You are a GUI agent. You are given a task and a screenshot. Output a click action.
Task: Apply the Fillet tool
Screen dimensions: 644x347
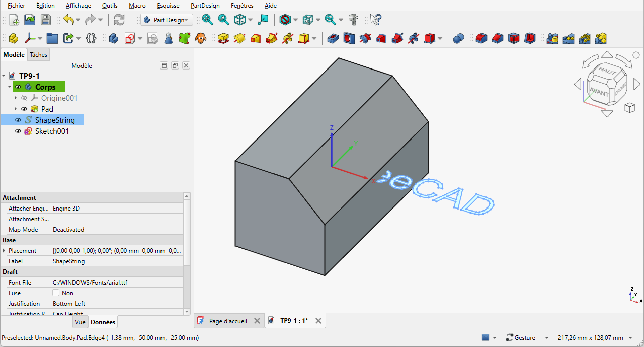click(481, 38)
